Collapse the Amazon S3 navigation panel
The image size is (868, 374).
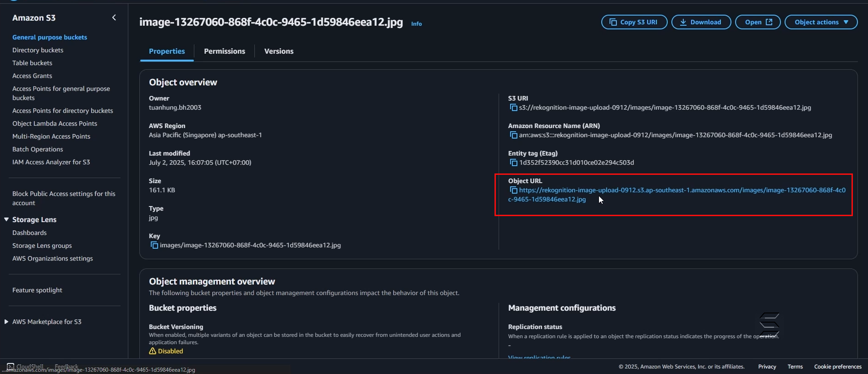(x=114, y=17)
